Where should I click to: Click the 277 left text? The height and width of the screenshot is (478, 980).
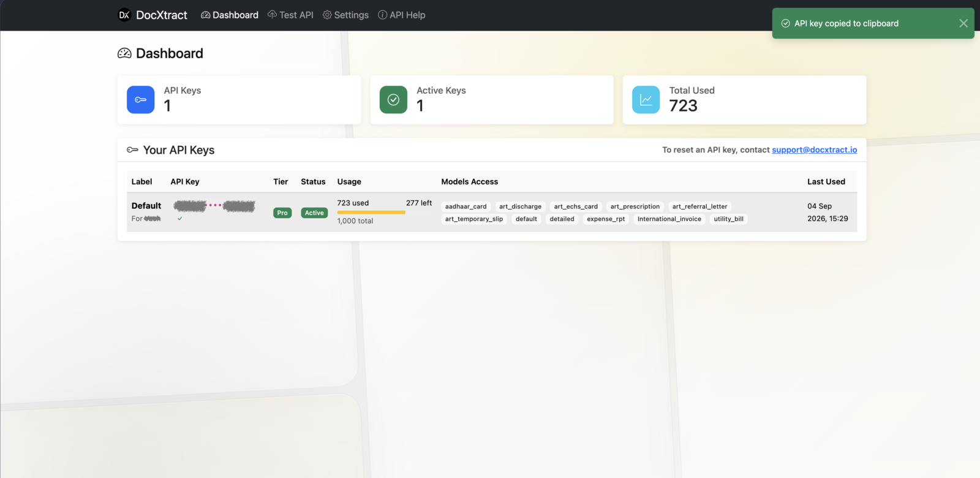(x=419, y=203)
